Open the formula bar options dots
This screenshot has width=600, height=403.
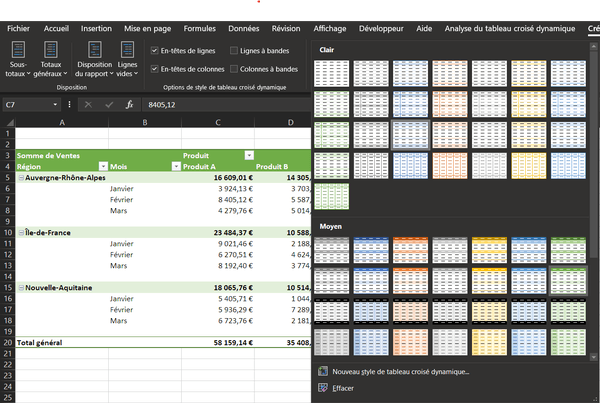69,104
